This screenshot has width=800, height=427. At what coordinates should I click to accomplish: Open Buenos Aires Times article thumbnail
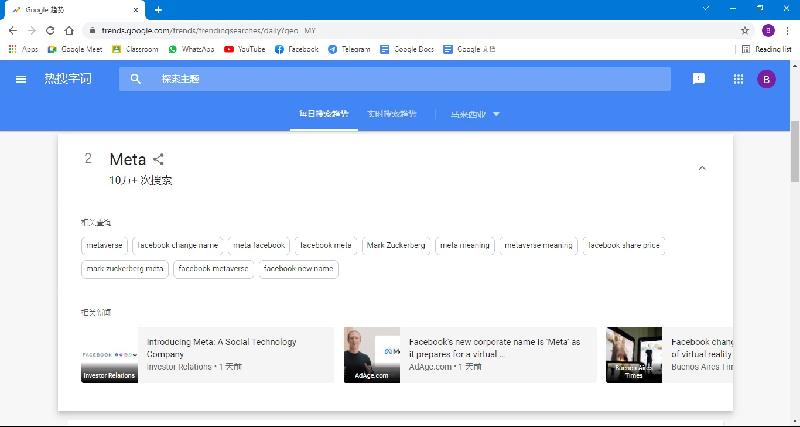634,355
